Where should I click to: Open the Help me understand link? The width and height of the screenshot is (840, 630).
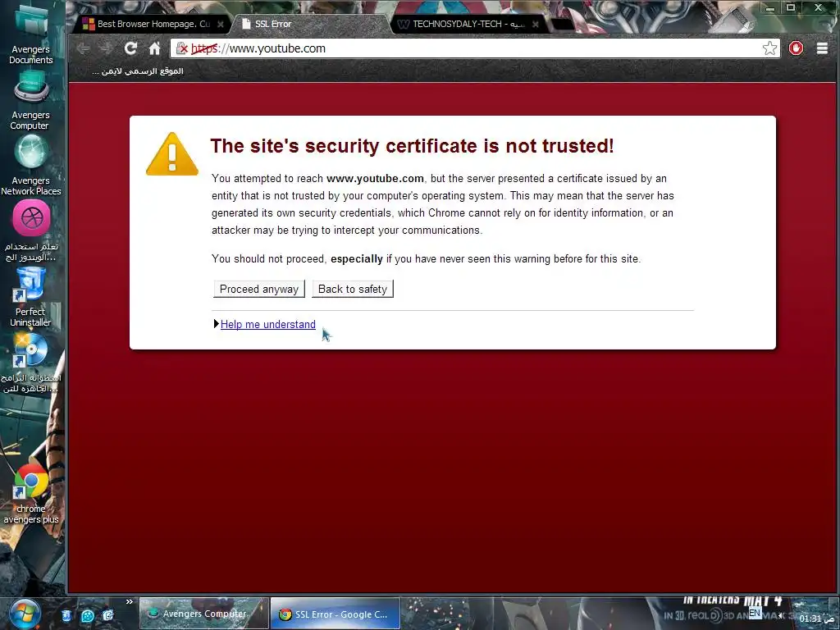pos(268,324)
